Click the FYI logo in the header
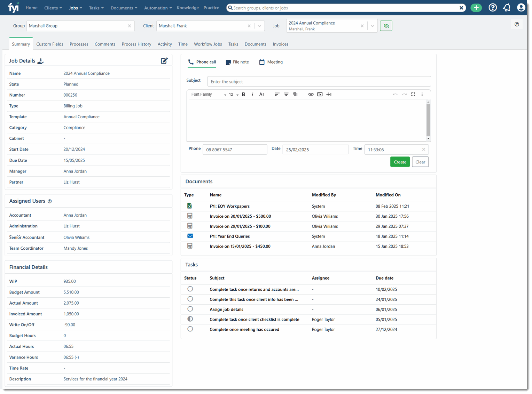The height and width of the screenshot is (394, 532). 14,7
